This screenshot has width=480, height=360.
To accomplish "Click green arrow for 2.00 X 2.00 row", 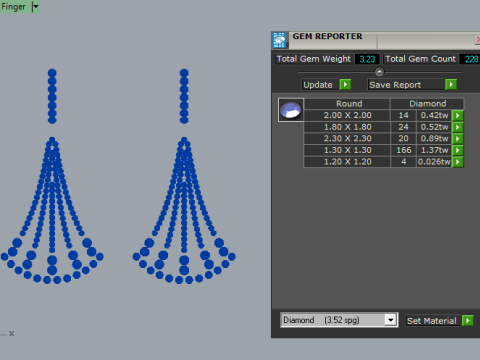I will tap(458, 115).
